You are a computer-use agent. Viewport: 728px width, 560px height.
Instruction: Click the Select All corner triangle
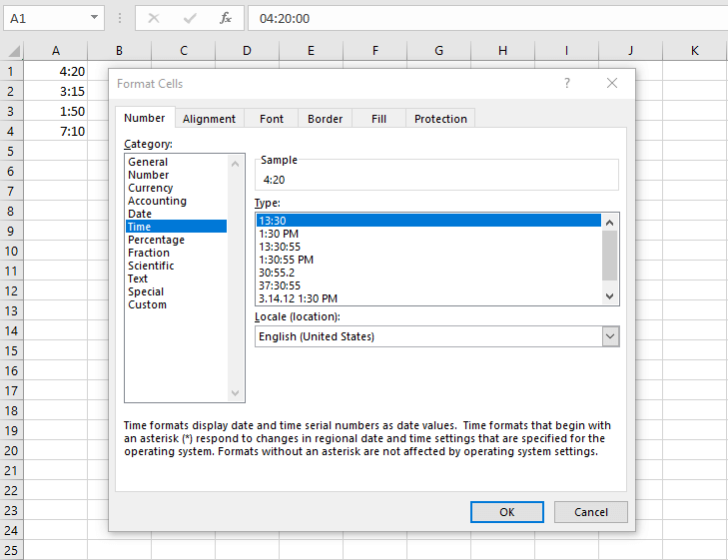coord(14,51)
